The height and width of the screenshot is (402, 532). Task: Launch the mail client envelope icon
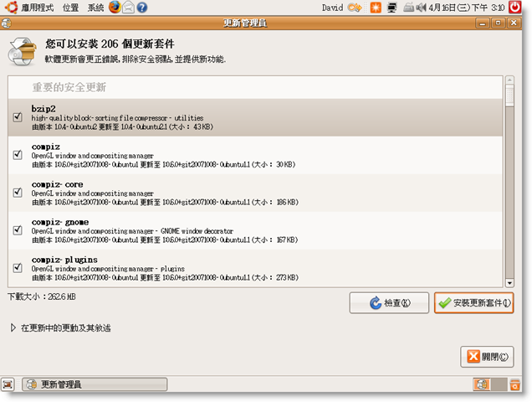[128, 8]
